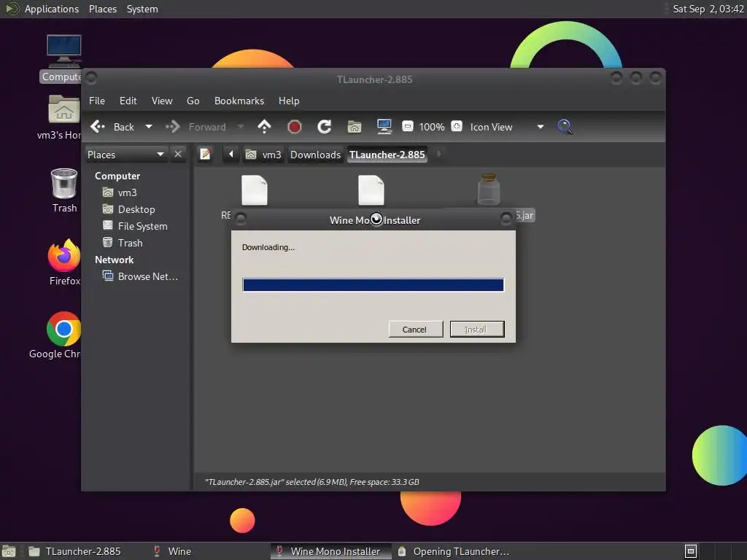This screenshot has height=560, width=747.
Task: Open the View menu
Action: (x=162, y=101)
